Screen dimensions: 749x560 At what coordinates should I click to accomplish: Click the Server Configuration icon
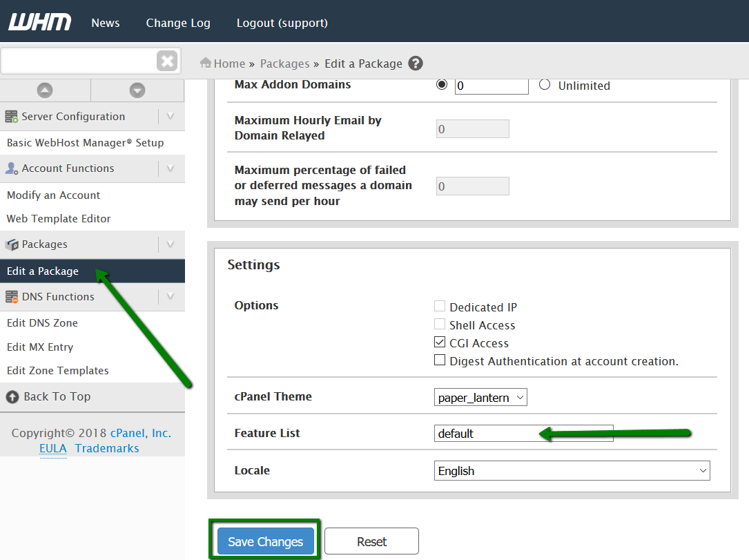coord(12,117)
